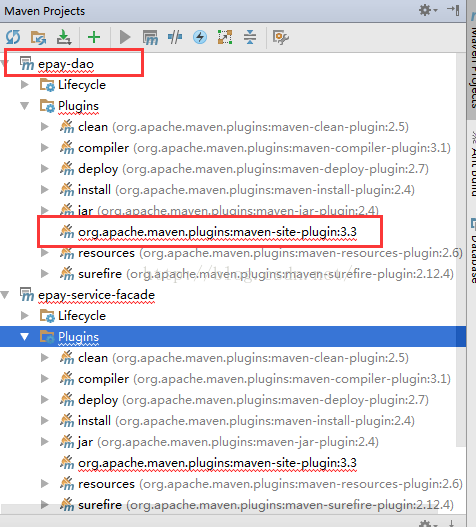The height and width of the screenshot is (527, 476).
Task: Expand install plugin under epay-dao
Action: tap(45, 190)
